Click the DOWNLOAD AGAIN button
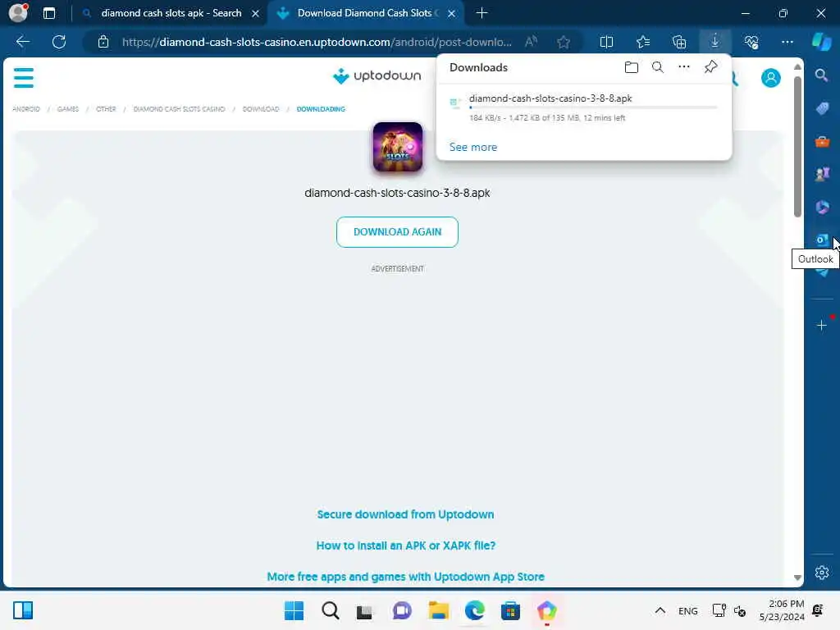Image resolution: width=840 pixels, height=630 pixels. pos(397,232)
